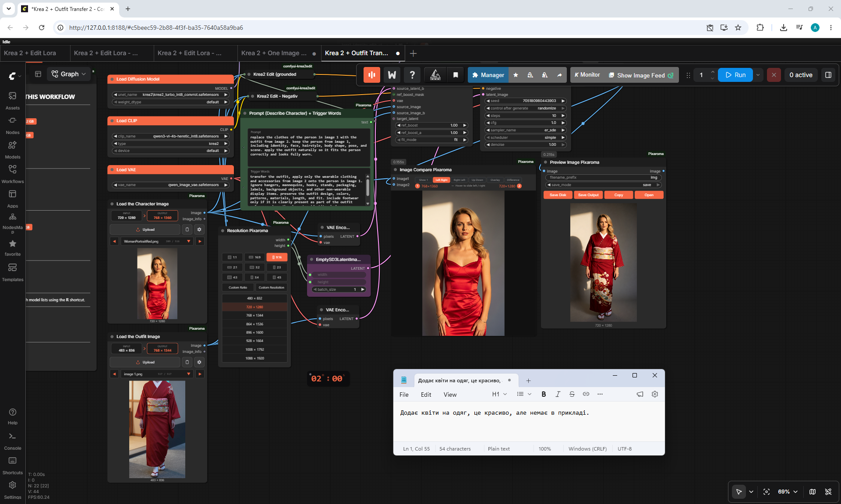Open the keyboard Shortcuts panel
841x504 pixels.
click(13, 465)
